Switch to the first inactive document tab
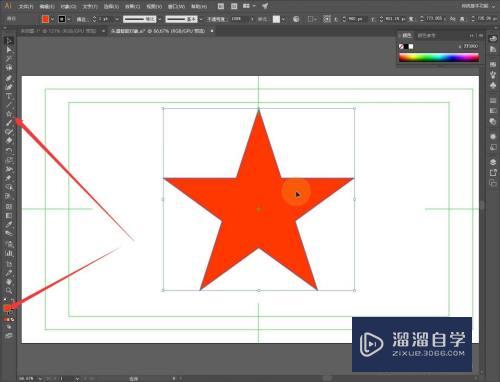This screenshot has height=382, width=500. click(x=58, y=31)
